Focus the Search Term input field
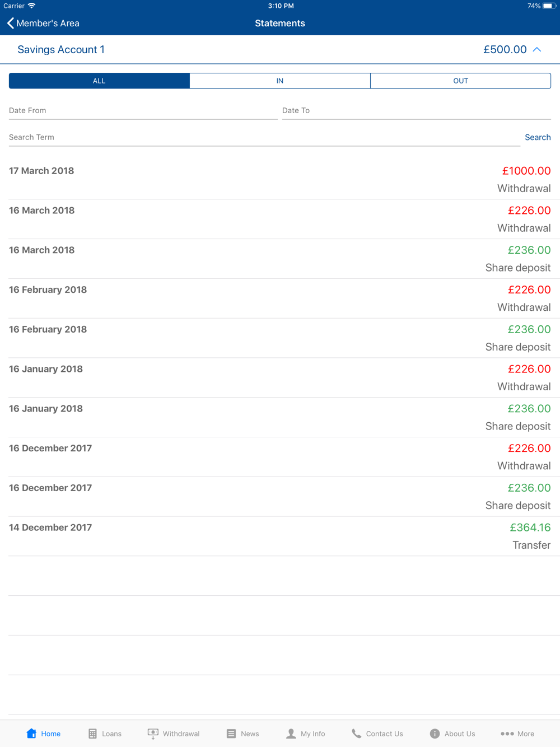The width and height of the screenshot is (560, 747). [x=264, y=137]
